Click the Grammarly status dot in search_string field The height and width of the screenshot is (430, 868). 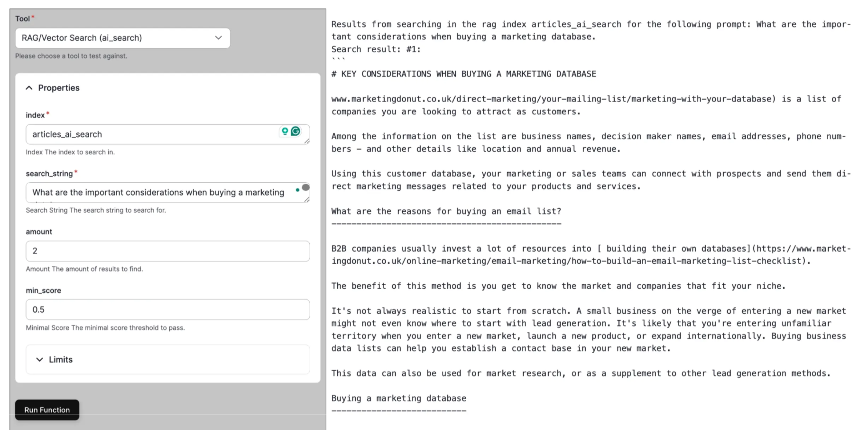pyautogui.click(x=297, y=189)
